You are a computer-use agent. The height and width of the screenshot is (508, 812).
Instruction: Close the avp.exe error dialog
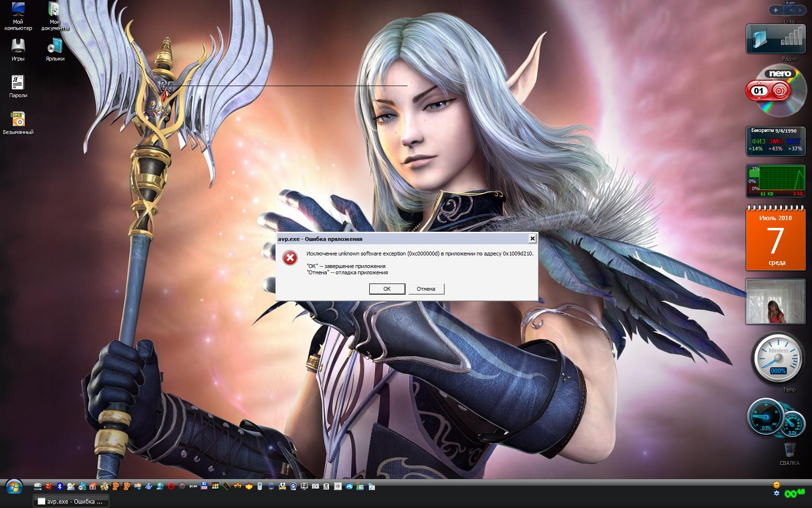pyautogui.click(x=532, y=239)
